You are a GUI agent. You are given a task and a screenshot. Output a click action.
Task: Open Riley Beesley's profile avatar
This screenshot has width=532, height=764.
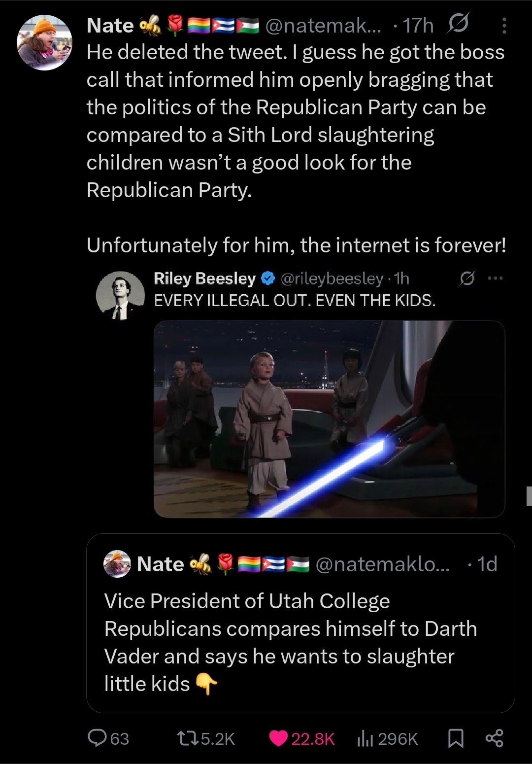point(120,295)
